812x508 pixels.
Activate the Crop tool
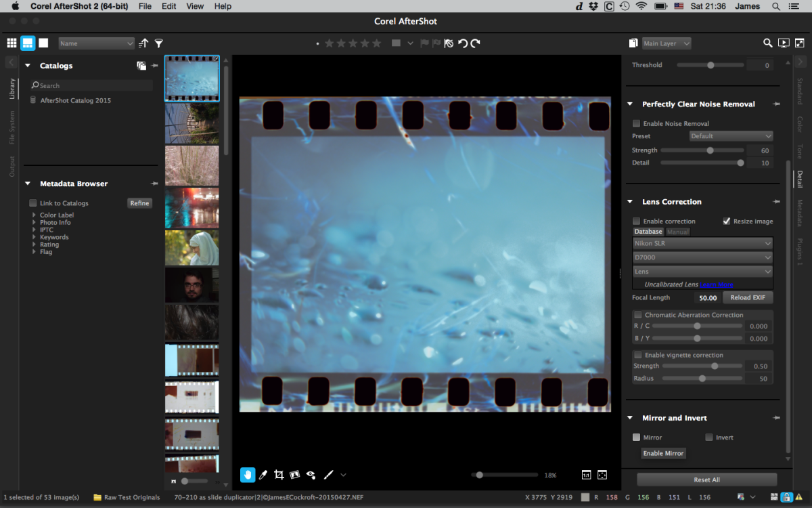(279, 475)
